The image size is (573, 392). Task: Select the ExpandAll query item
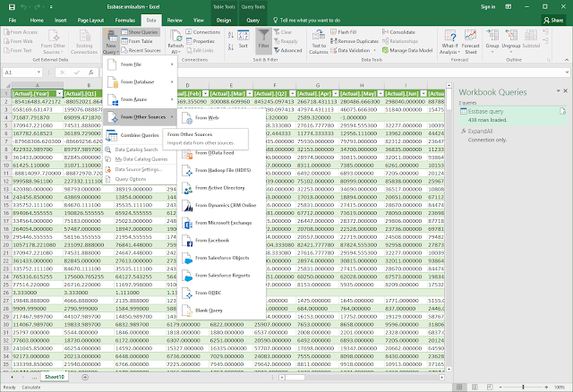pos(513,135)
